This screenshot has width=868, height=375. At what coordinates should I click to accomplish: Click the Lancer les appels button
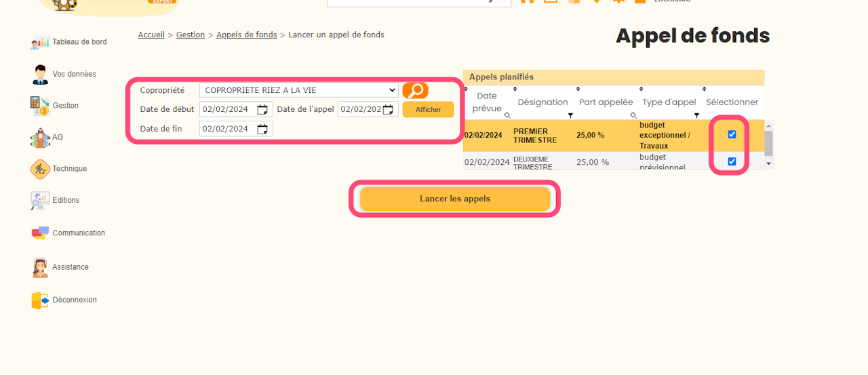(455, 199)
